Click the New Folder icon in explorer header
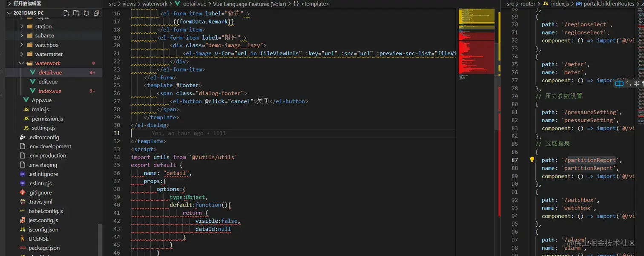644x256 pixels. [77, 13]
